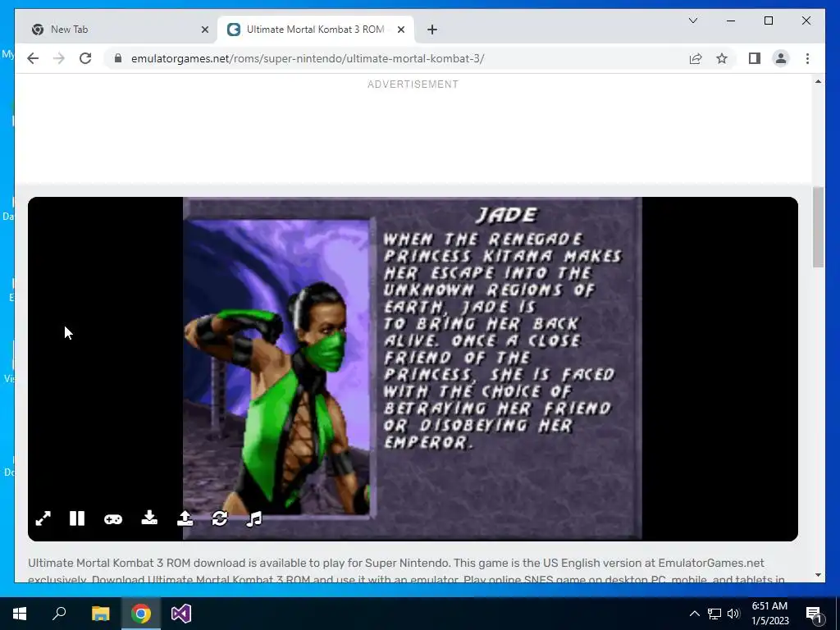Screen dimensions: 840x630
Task: Click the ADVERTISEMENT label
Action: 413,84
